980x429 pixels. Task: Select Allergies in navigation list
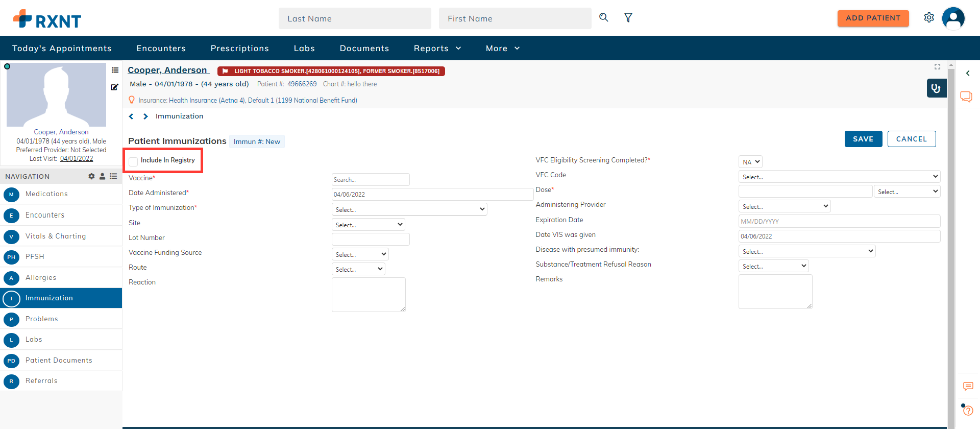61,278
